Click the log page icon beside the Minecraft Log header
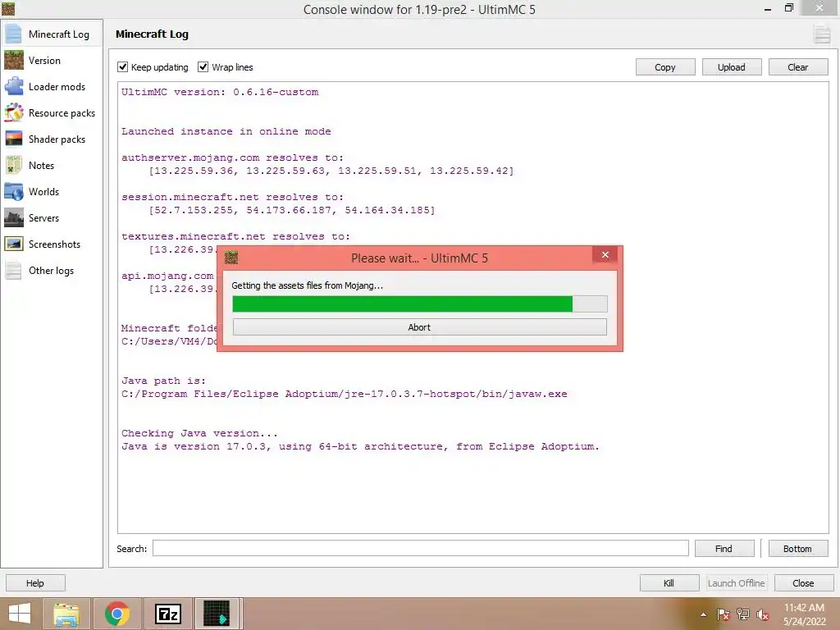840x630 pixels. coord(821,34)
